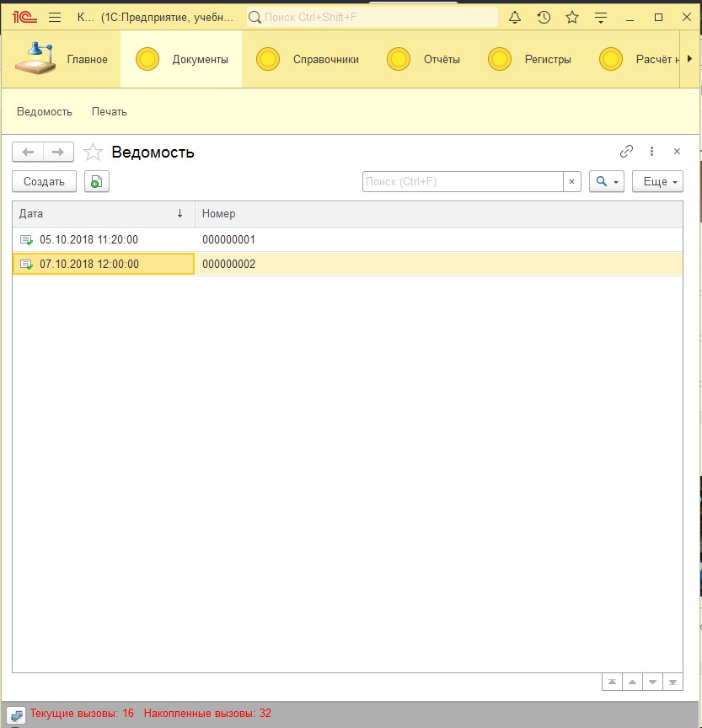Image resolution: width=702 pixels, height=728 pixels.
Task: Open form options three-dots menu
Action: pyautogui.click(x=652, y=152)
